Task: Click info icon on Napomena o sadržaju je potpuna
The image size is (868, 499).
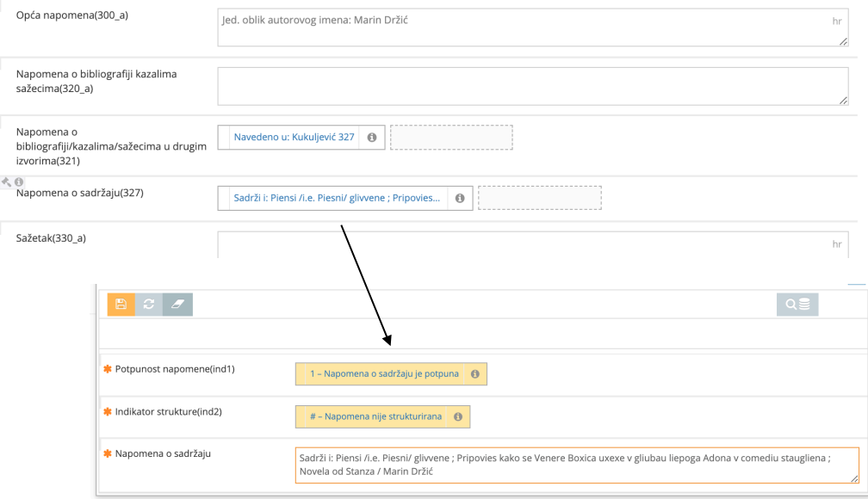Action: tap(474, 374)
